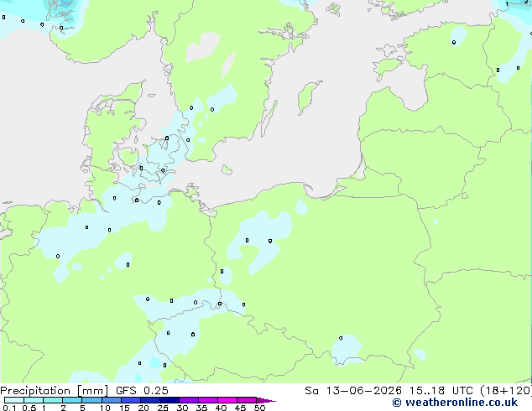Click the Bornholm island on the map
This screenshot has height=411, width=532.
click(x=227, y=169)
